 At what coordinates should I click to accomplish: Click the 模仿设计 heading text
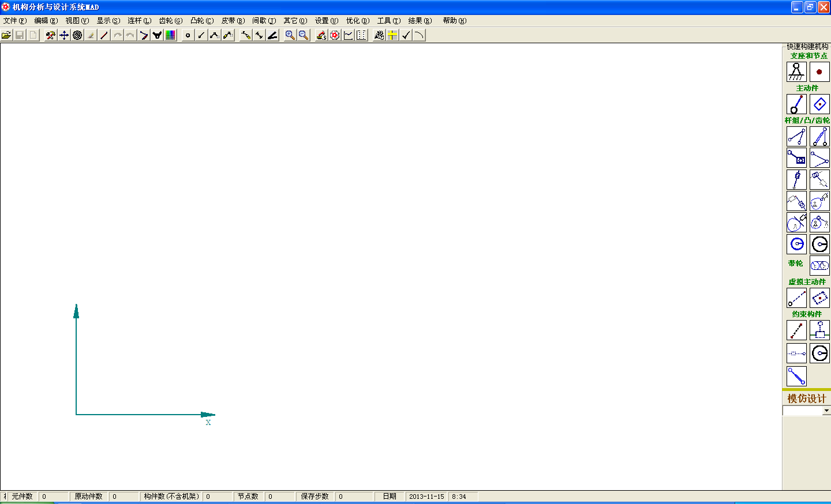click(x=806, y=398)
